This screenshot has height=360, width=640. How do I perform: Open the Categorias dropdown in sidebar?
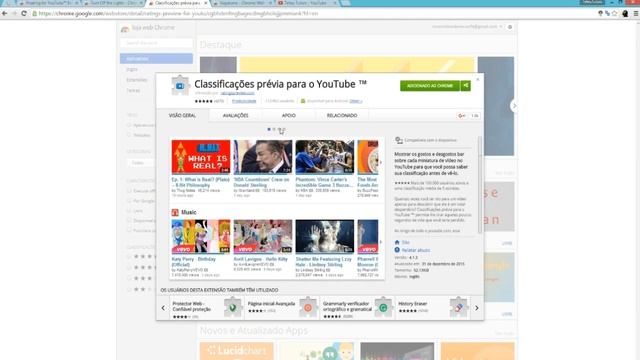pos(141,163)
